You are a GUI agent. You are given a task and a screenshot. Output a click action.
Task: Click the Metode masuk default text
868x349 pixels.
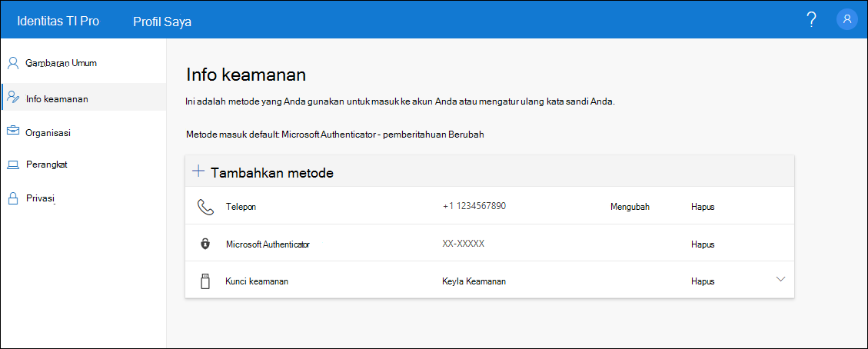point(232,135)
